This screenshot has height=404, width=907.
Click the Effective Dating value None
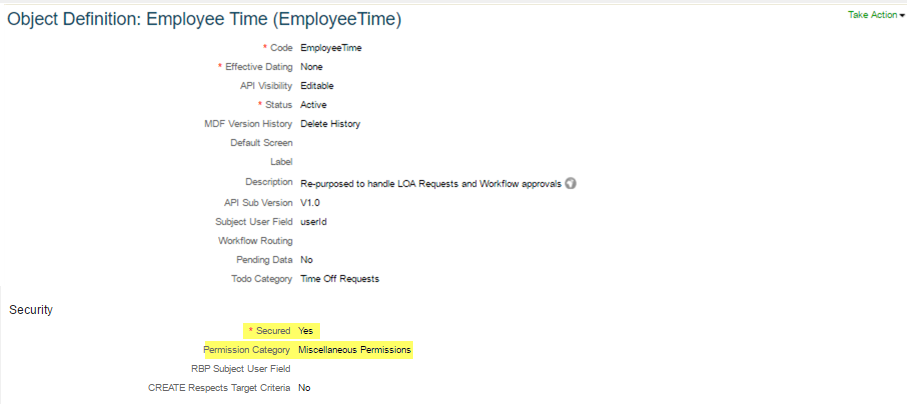[311, 67]
